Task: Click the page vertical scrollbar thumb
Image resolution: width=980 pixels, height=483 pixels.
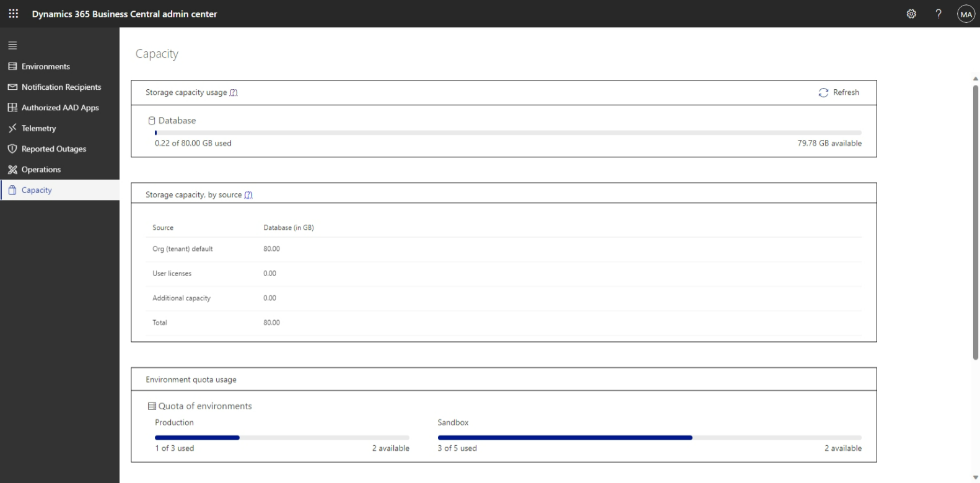Action: tap(976, 222)
